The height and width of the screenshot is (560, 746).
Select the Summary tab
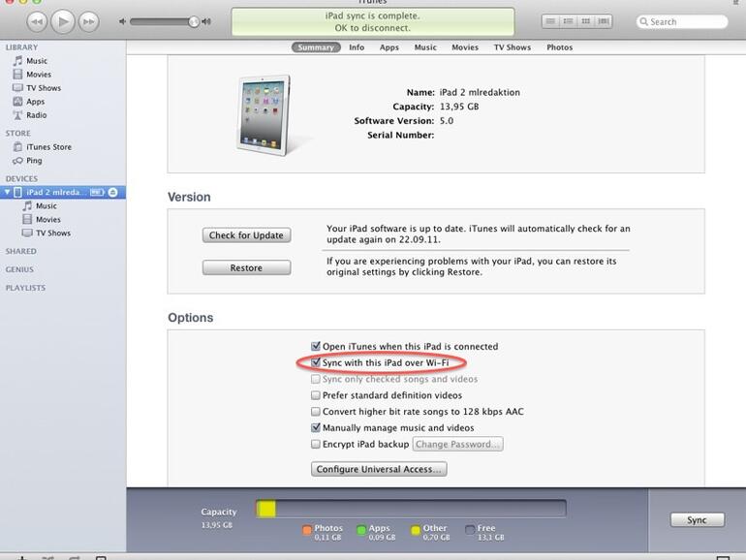(316, 47)
